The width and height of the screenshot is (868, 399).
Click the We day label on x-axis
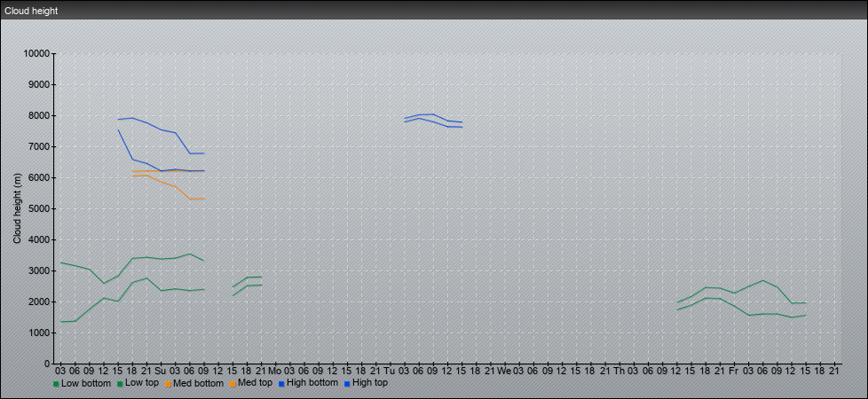pyautogui.click(x=504, y=371)
